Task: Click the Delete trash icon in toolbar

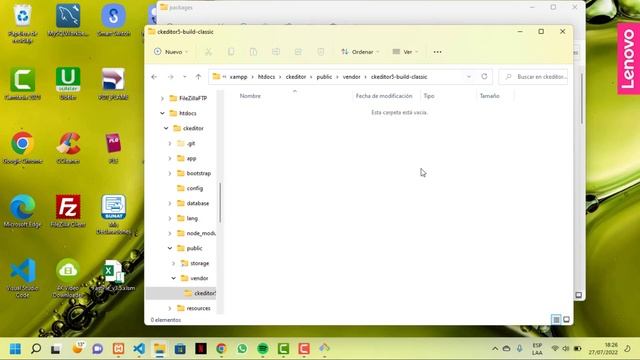Action: coord(321,52)
